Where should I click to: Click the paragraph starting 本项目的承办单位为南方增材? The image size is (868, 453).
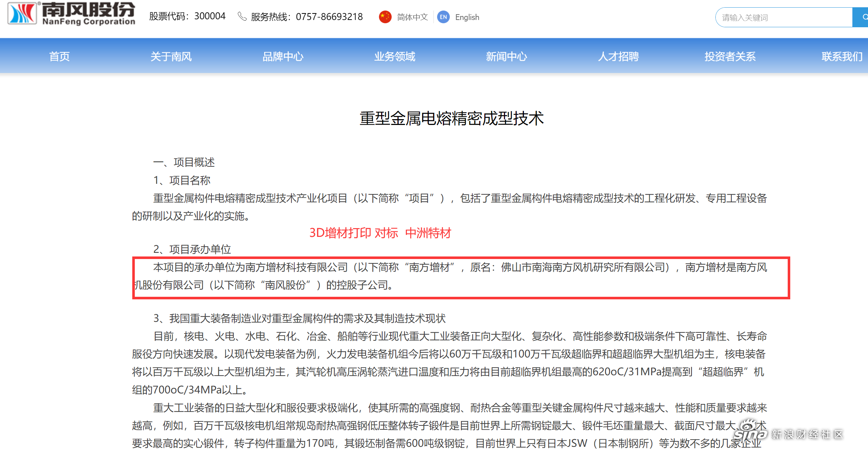(x=450, y=276)
